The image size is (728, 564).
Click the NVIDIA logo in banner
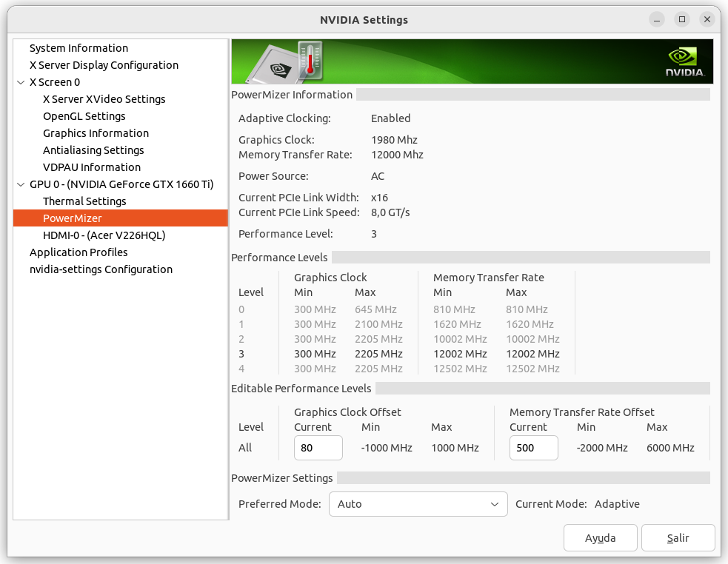pos(684,62)
